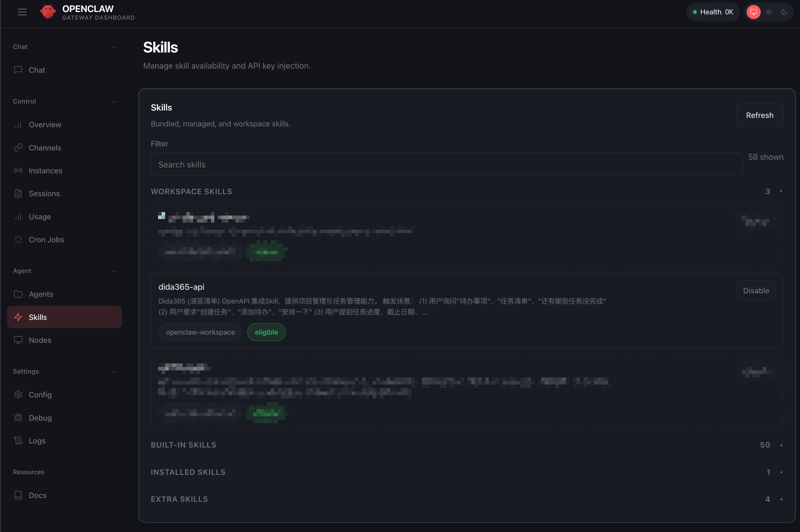800x532 pixels.
Task: Click the hamburger menu icon
Action: pyautogui.click(x=22, y=12)
